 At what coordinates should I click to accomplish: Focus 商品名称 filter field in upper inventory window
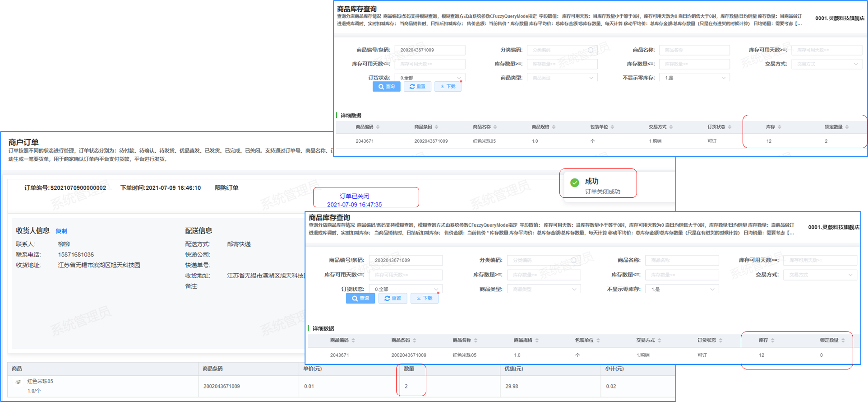694,50
